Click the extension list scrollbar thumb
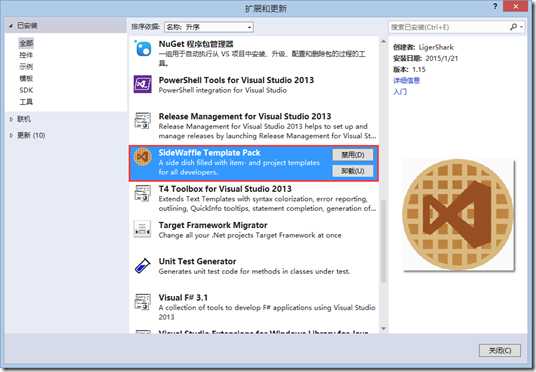This screenshot has width=536, height=372. 383,241
